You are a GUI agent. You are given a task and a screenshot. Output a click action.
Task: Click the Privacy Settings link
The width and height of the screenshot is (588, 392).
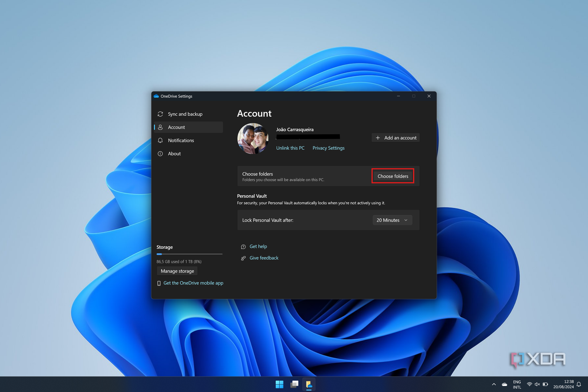328,148
